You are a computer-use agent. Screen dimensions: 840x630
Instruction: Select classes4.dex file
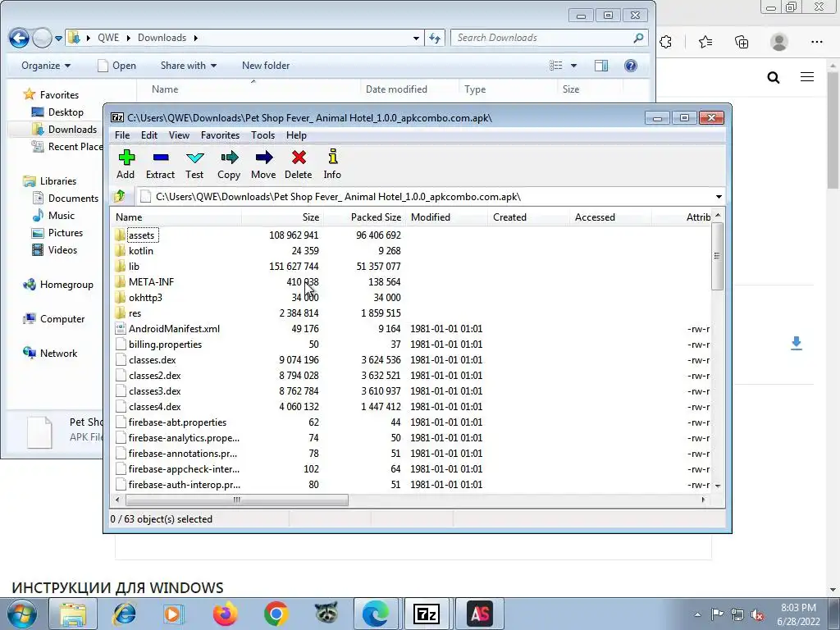click(x=154, y=407)
